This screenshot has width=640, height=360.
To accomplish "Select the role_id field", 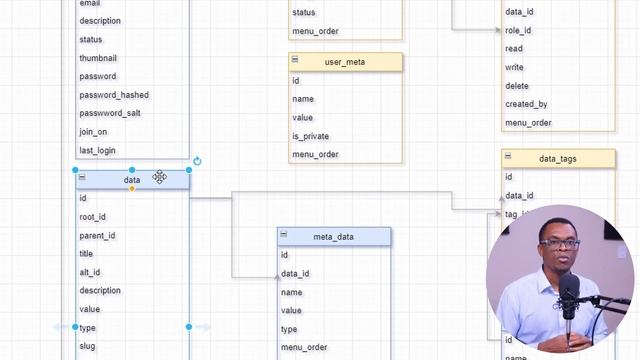I will 558,31.
